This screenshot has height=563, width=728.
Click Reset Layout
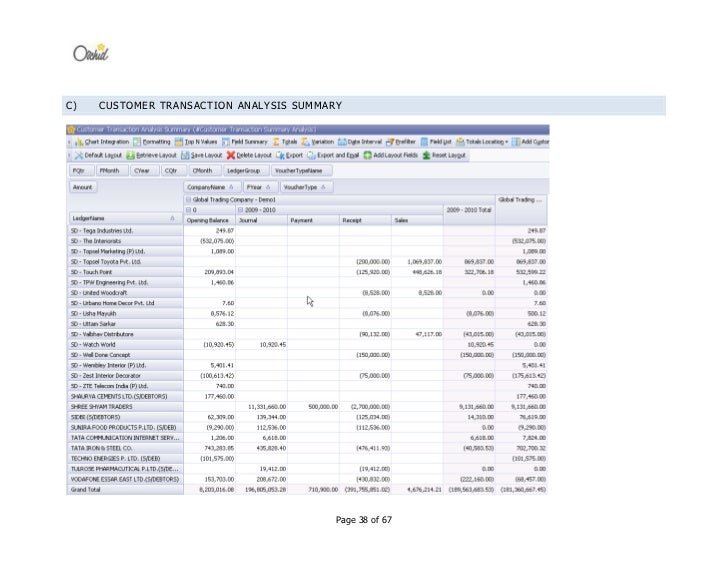(x=444, y=155)
